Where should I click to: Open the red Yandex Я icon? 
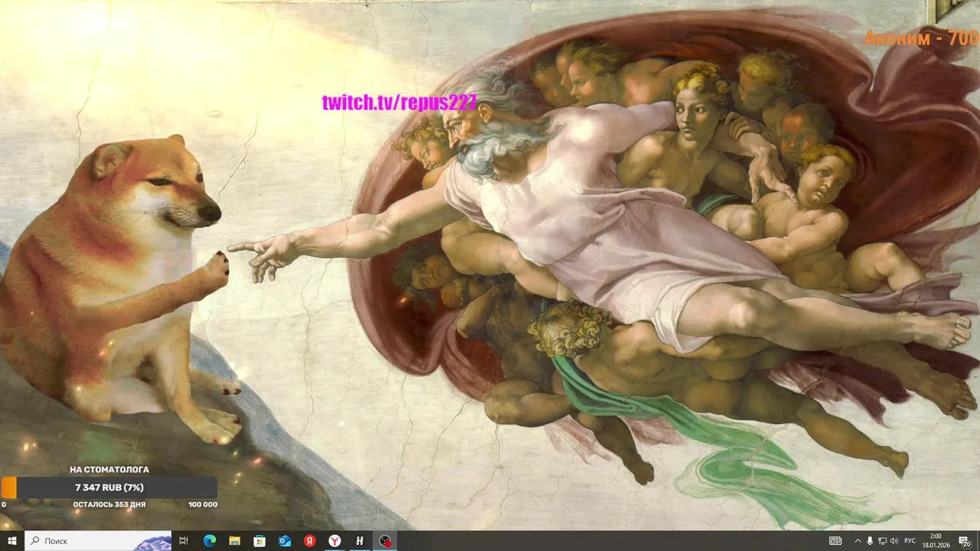click(x=309, y=541)
